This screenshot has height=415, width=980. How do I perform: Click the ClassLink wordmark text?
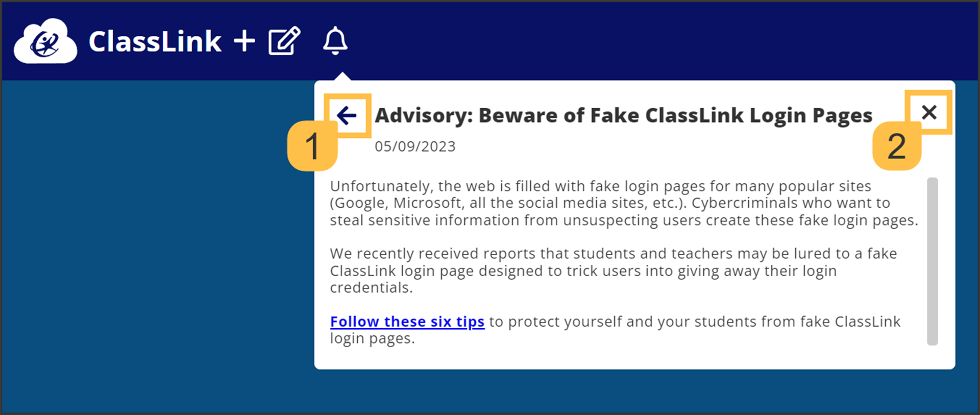(x=155, y=41)
